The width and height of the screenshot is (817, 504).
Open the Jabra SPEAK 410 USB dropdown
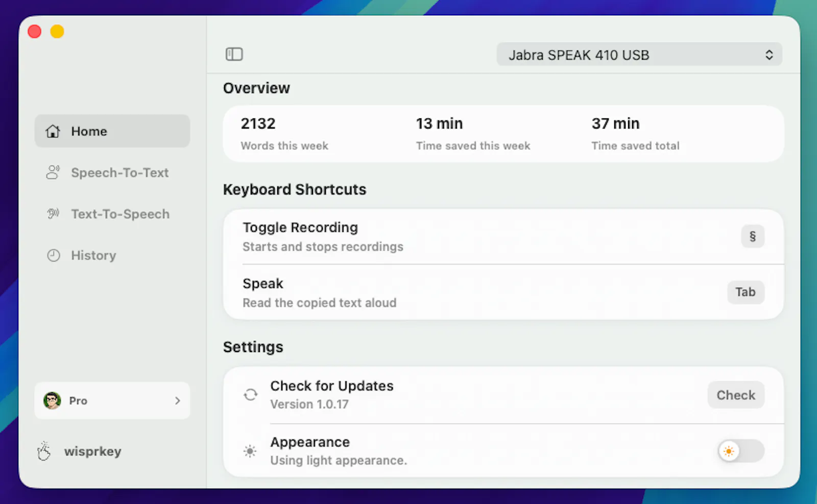point(639,55)
